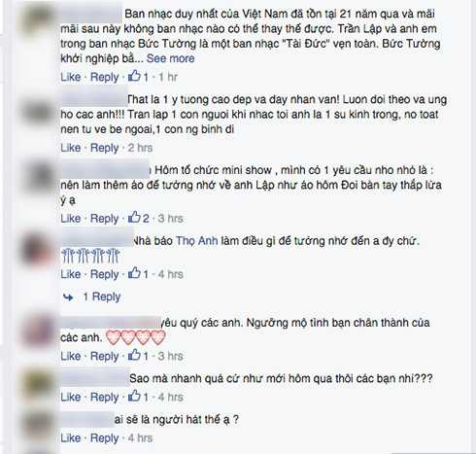This screenshot has width=476, height=454.
Task: Expand the truncated comment with 'See more'
Action: coord(170,58)
